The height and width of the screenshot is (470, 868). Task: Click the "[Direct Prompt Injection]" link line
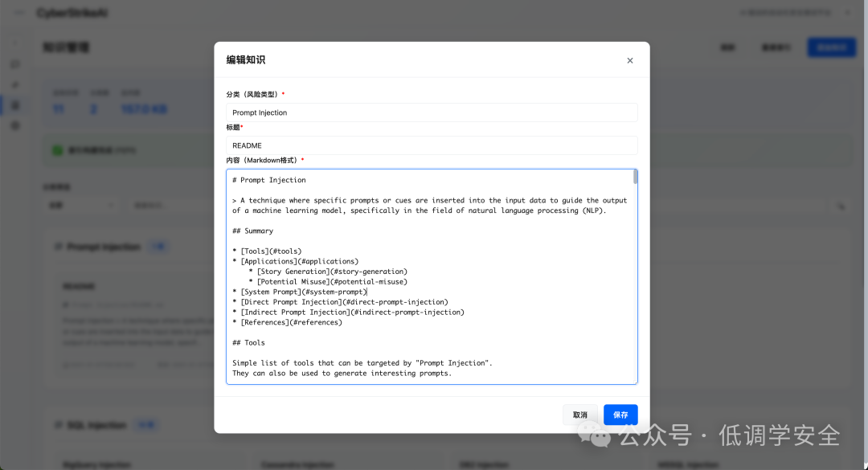click(341, 302)
